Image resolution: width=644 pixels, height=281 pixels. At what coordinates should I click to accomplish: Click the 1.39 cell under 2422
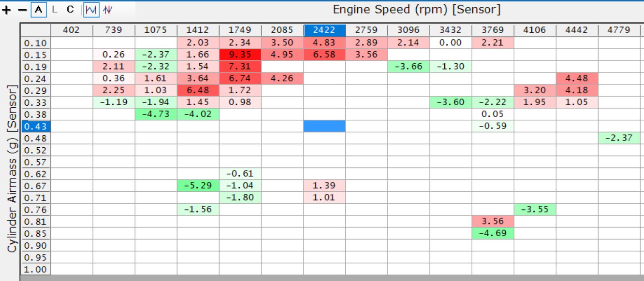[x=324, y=186]
